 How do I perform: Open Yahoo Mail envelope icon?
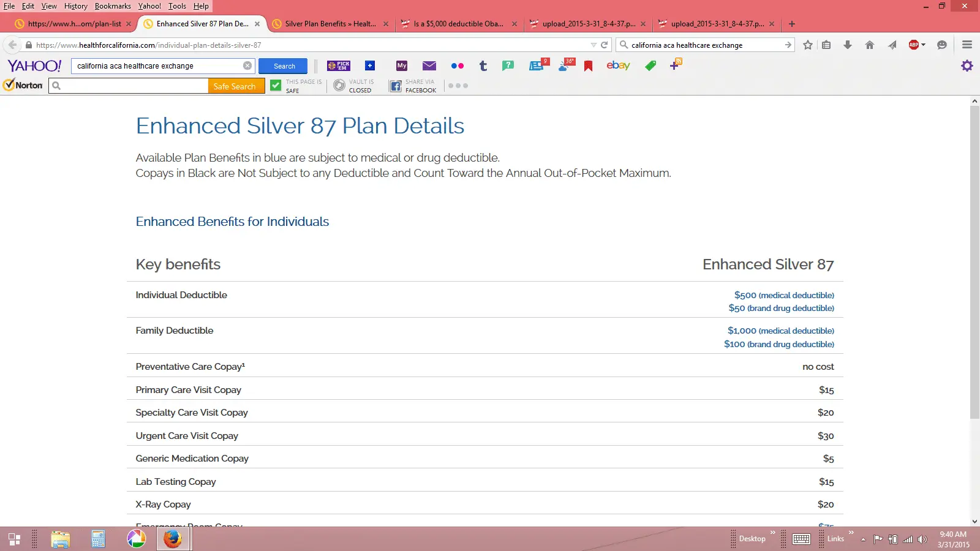coord(429,66)
